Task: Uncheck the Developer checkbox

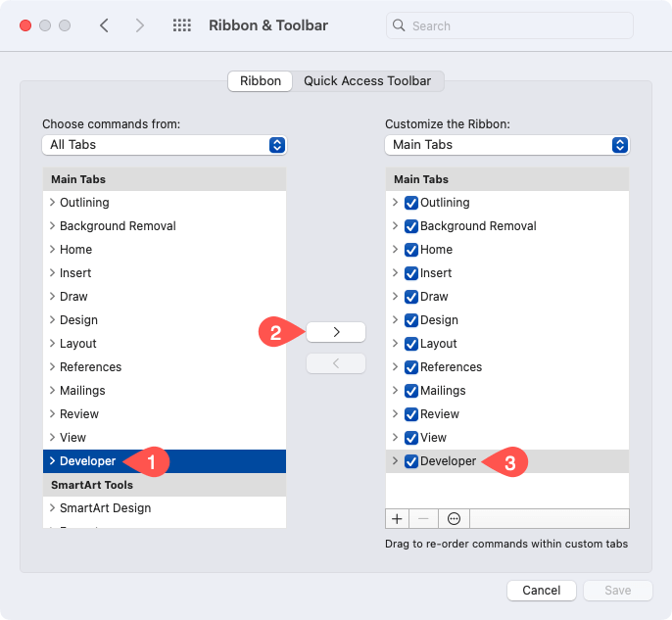Action: click(x=411, y=461)
